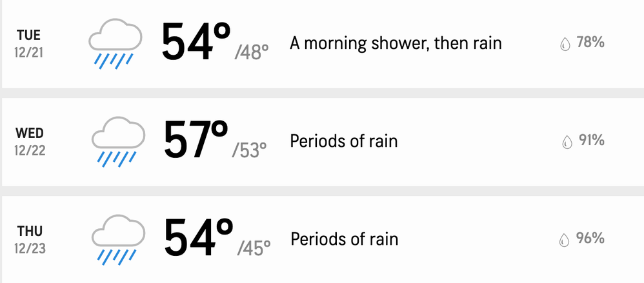Click the 96% precipitation chance
This screenshot has width=644, height=283.
[x=590, y=239]
